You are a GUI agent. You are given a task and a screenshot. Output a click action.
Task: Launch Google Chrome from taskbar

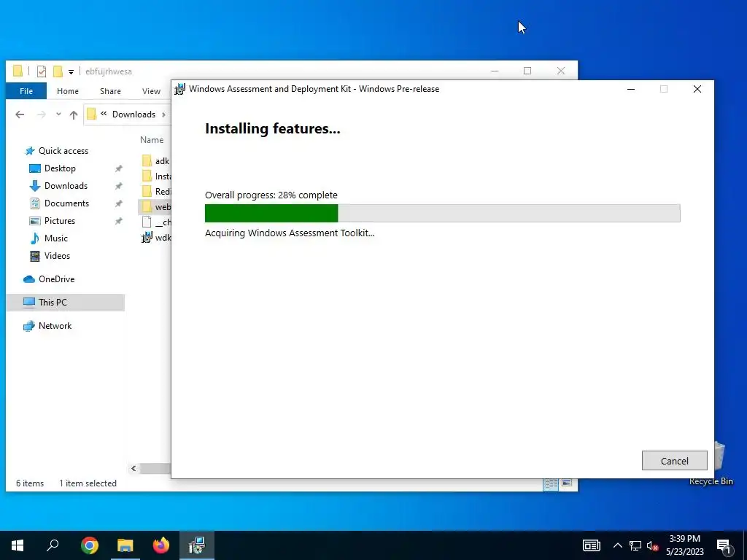[89, 545]
